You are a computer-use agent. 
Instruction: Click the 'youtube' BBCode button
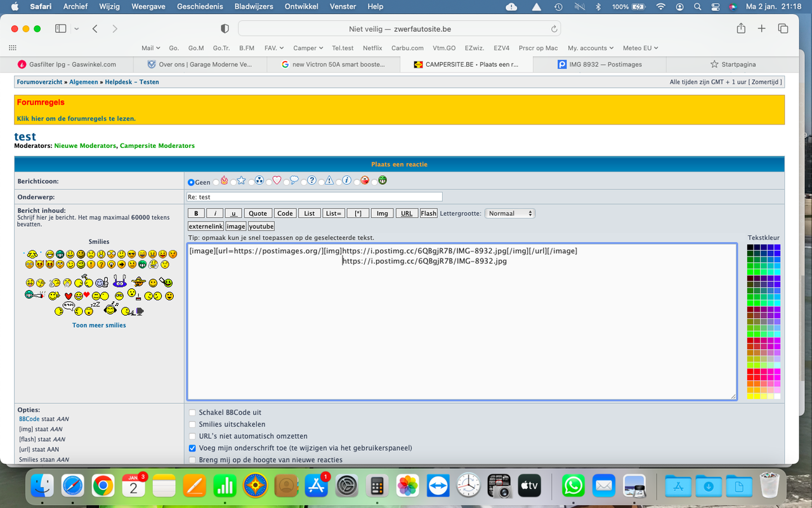(x=261, y=226)
